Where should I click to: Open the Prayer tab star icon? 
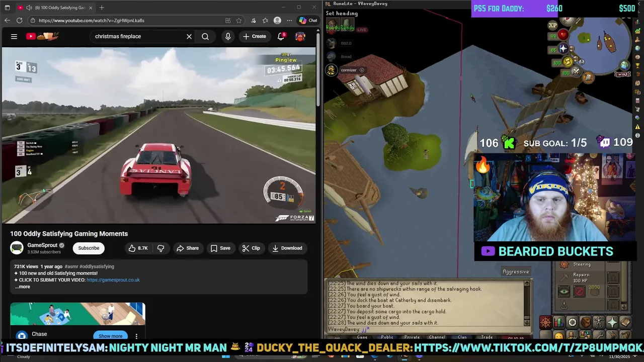point(612,322)
